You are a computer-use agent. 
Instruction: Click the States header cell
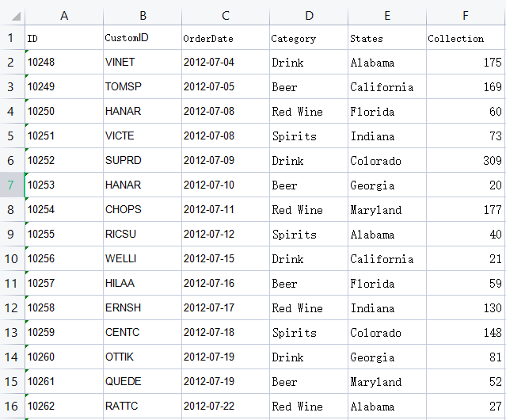(387, 37)
